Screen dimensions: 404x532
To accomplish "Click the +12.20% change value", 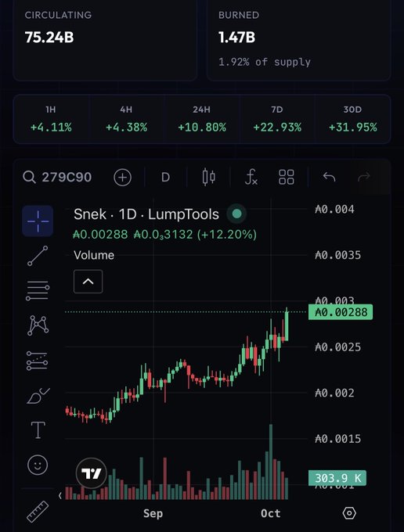I will tap(227, 235).
